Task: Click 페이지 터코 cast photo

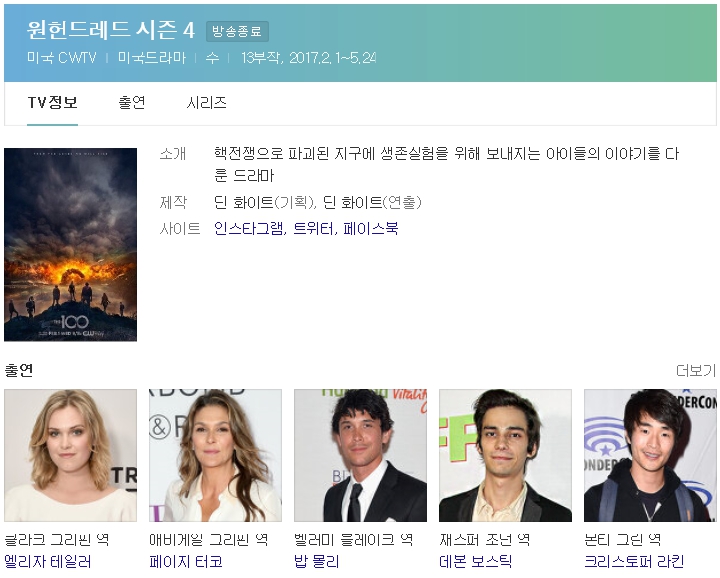Action: 215,455
